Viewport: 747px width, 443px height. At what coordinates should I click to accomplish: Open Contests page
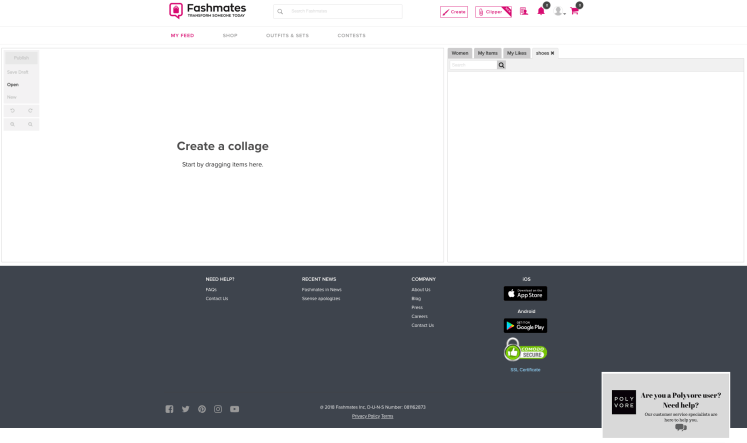(352, 36)
